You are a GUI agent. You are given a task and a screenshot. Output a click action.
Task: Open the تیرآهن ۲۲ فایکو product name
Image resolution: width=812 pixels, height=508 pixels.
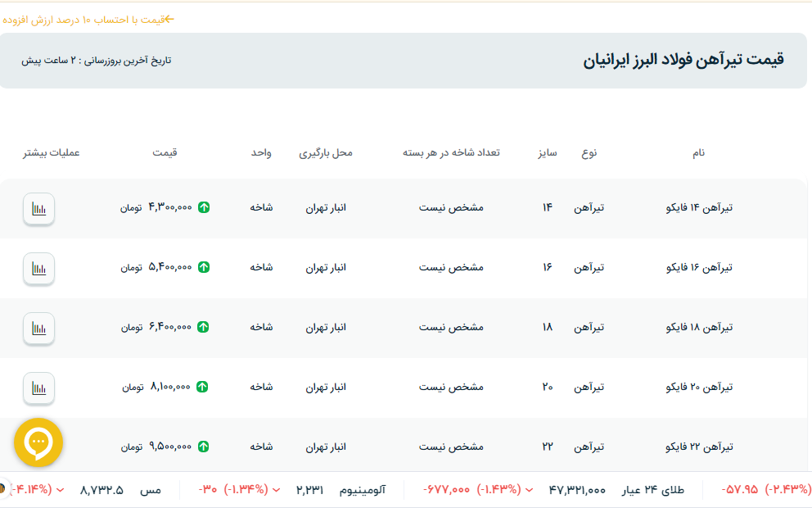pos(699,447)
